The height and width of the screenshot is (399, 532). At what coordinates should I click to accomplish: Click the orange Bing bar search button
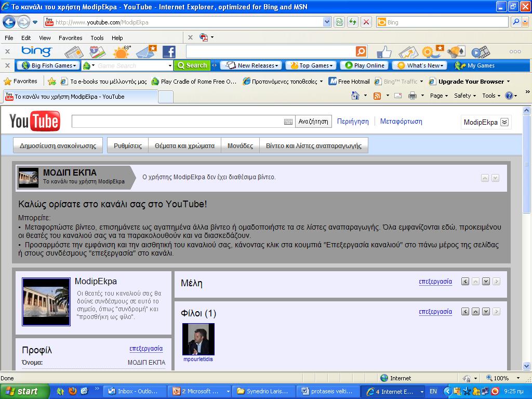(x=361, y=51)
